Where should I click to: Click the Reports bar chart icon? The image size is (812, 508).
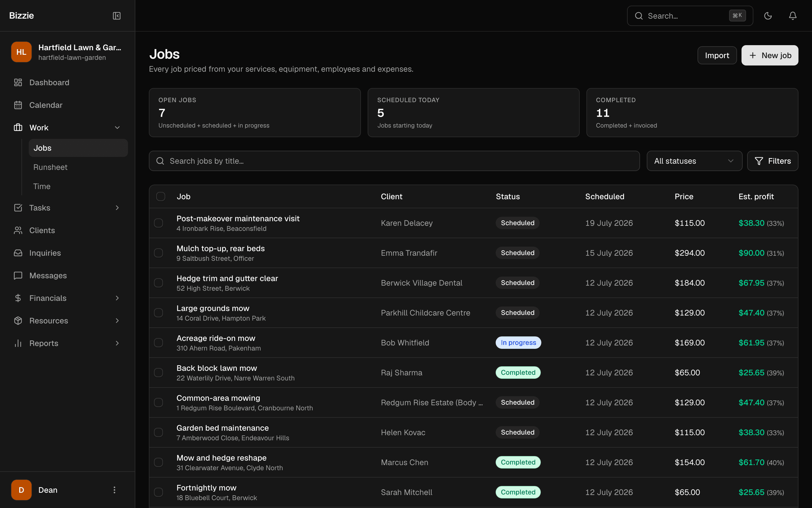click(18, 343)
